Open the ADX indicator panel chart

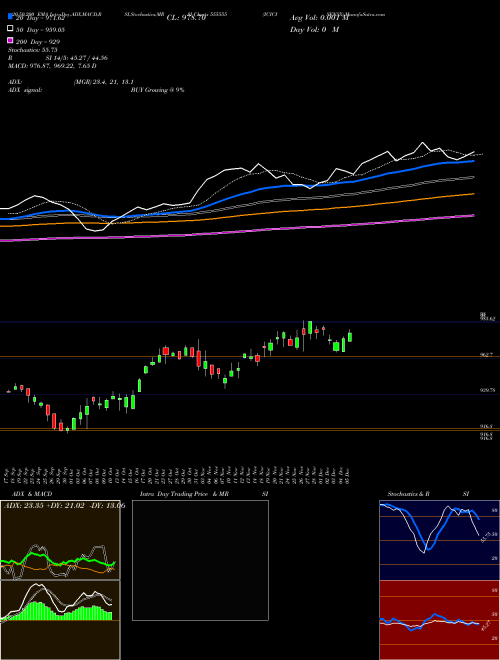click(60, 540)
